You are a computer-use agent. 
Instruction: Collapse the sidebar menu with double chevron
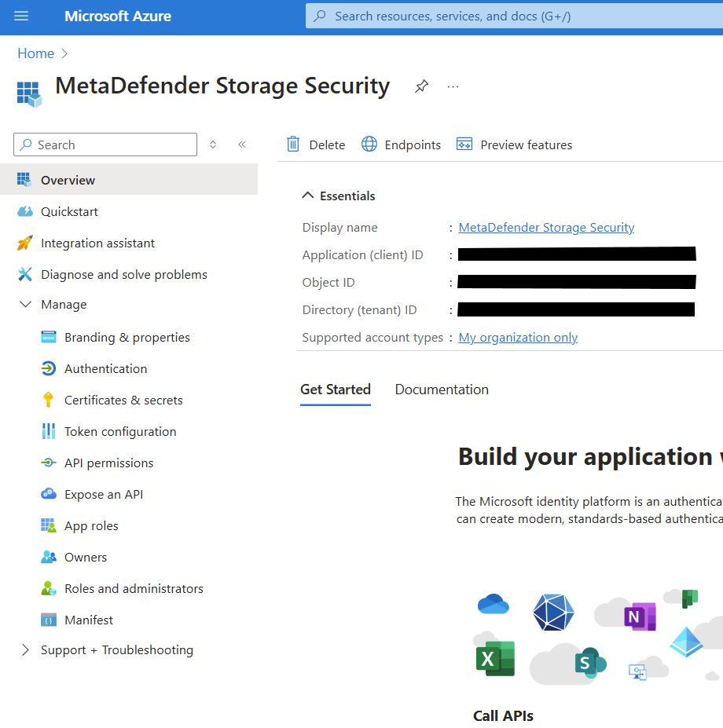[242, 145]
